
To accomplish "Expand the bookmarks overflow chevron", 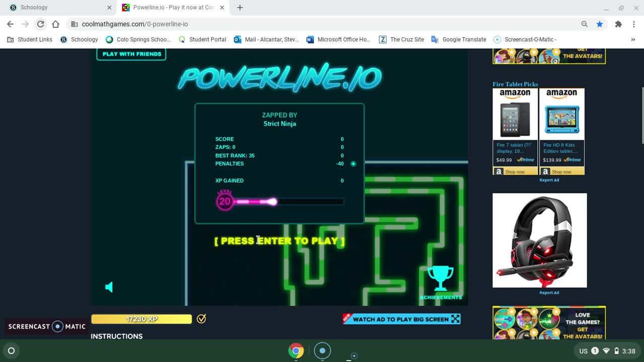I will click(x=633, y=39).
